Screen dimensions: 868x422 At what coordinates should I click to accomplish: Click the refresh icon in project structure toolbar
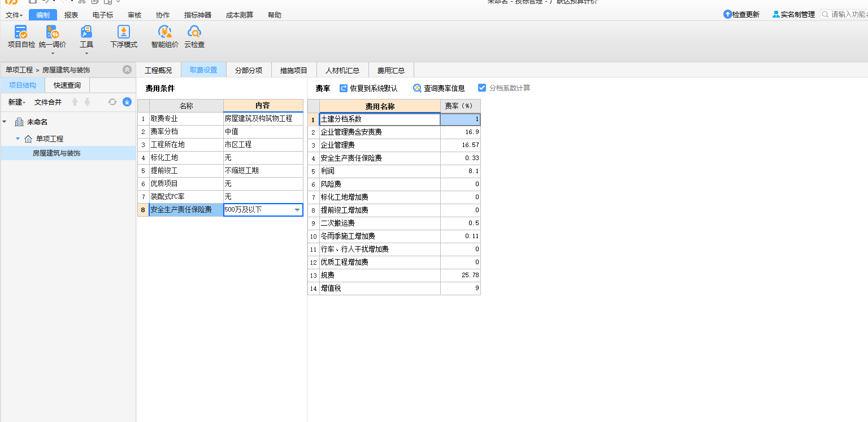(x=112, y=102)
